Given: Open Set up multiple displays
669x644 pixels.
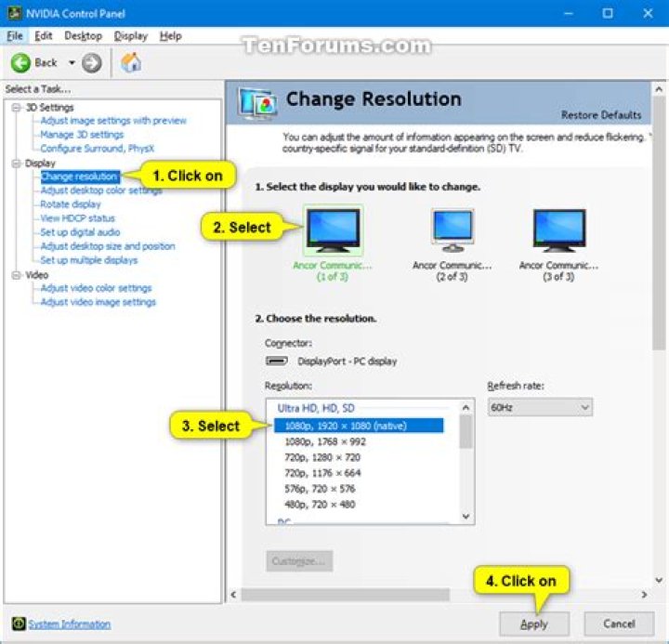Looking at the screenshot, I should pyautogui.click(x=89, y=260).
